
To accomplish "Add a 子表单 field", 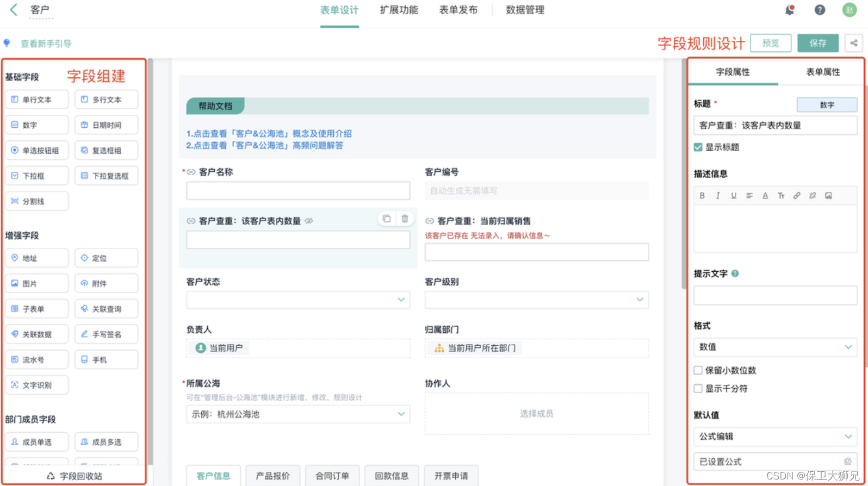I will click(37, 309).
